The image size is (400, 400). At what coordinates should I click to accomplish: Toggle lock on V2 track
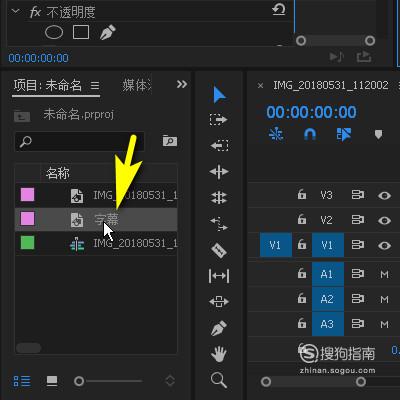pyautogui.click(x=302, y=219)
